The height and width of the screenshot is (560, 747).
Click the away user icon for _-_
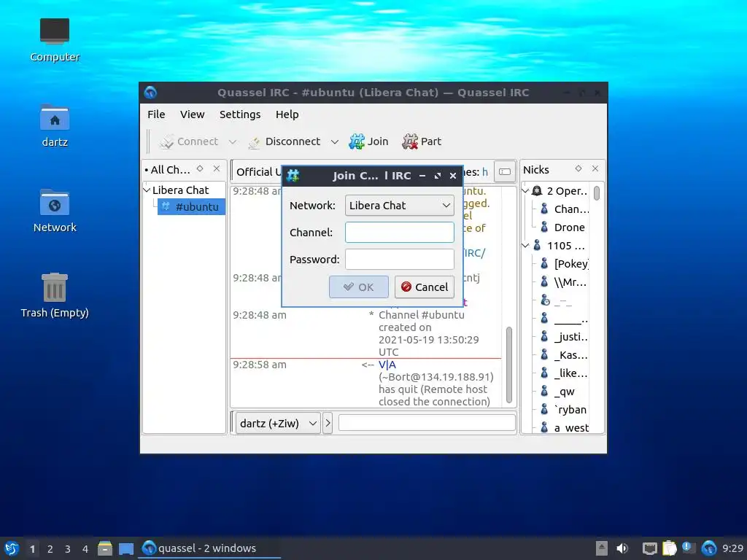click(545, 300)
